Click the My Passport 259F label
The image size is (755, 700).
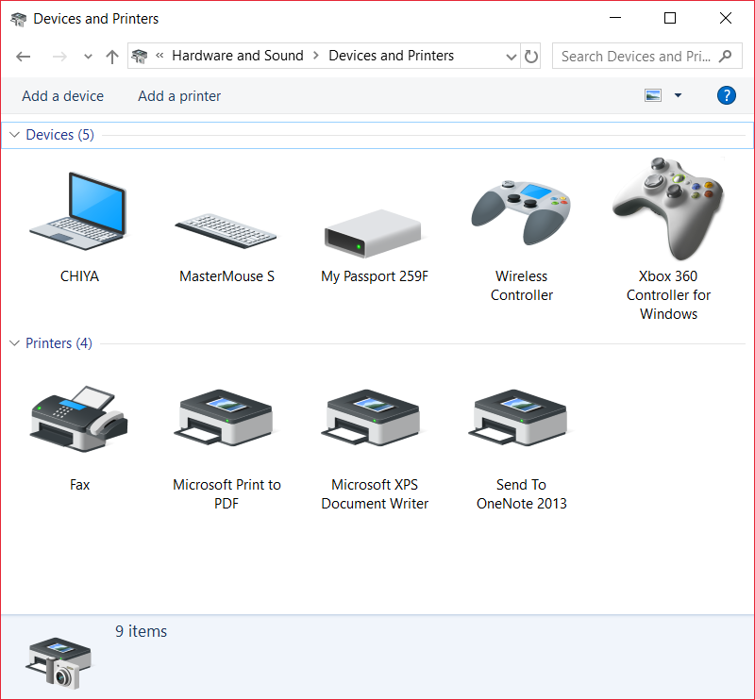[375, 276]
